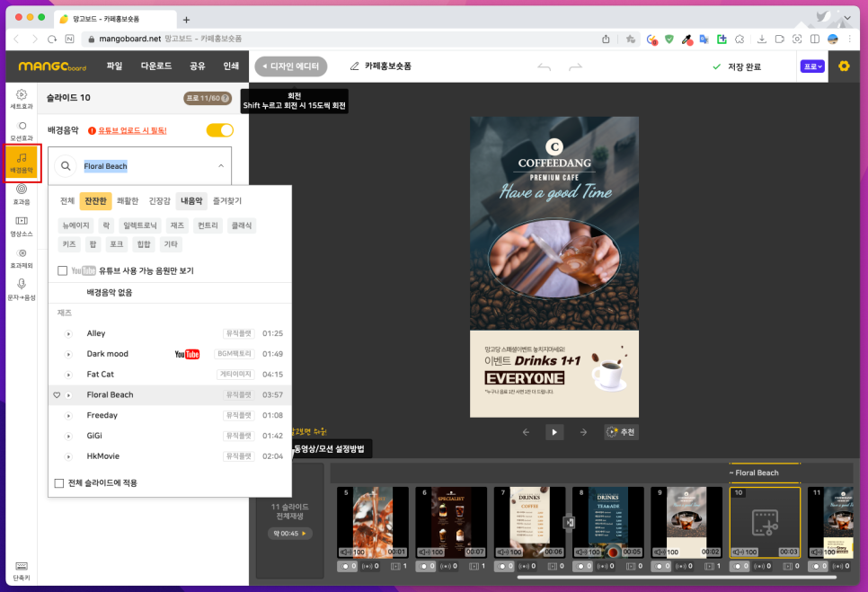Open the 효과음 sound effects panel

(21, 194)
